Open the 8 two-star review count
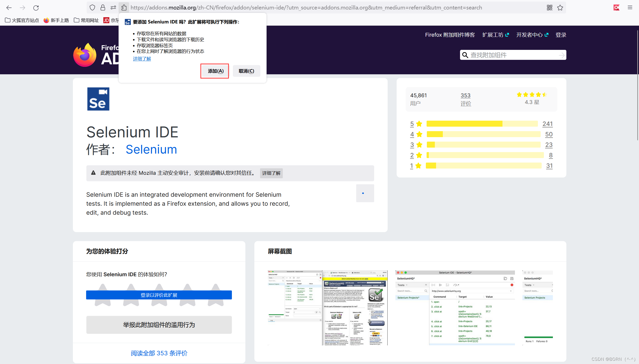 551,156
